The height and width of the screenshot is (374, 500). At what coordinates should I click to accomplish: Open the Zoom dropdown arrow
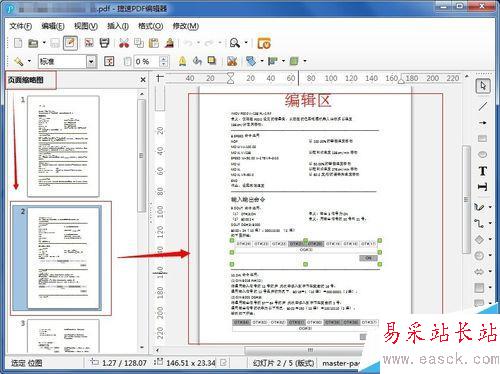[246, 43]
